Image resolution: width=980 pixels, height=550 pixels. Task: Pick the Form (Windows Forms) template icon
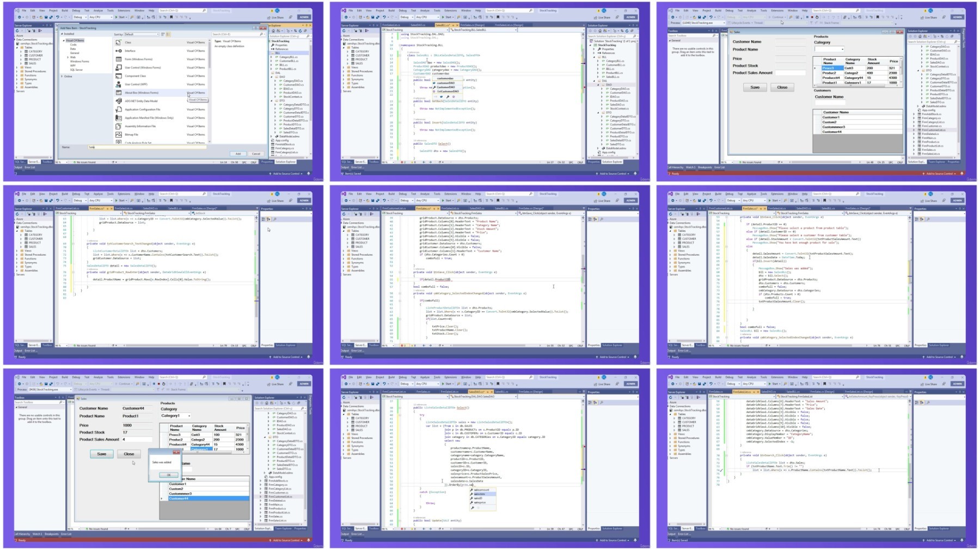pos(119,59)
